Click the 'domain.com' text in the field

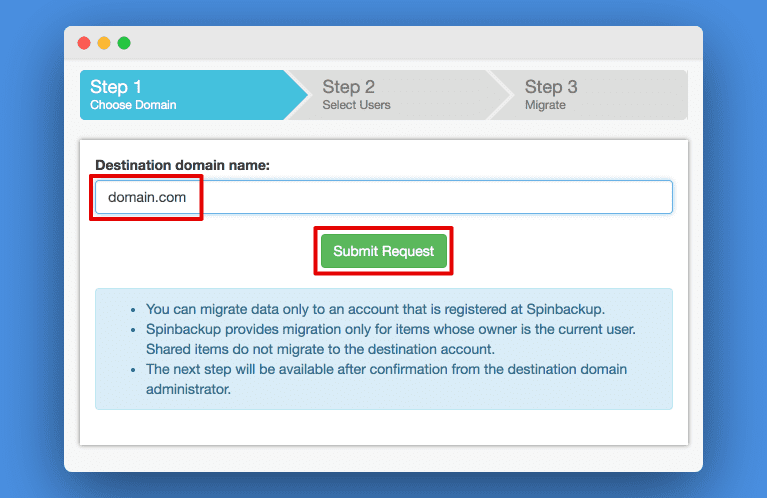[147, 197]
